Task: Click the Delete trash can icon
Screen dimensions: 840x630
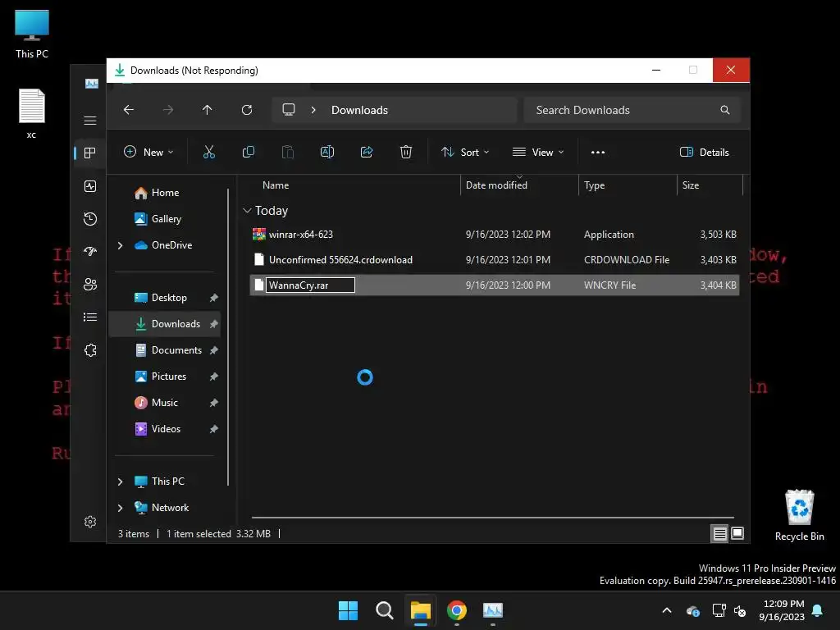Action: click(x=406, y=152)
